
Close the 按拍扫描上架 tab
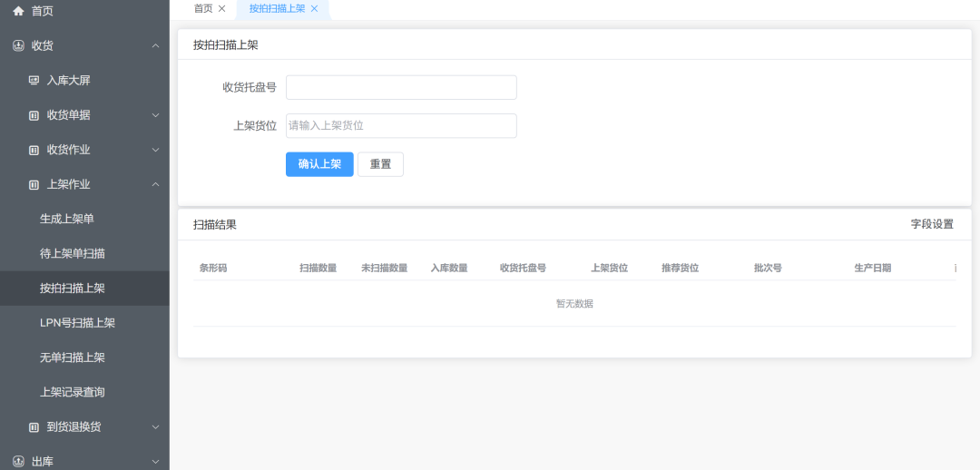click(314, 8)
